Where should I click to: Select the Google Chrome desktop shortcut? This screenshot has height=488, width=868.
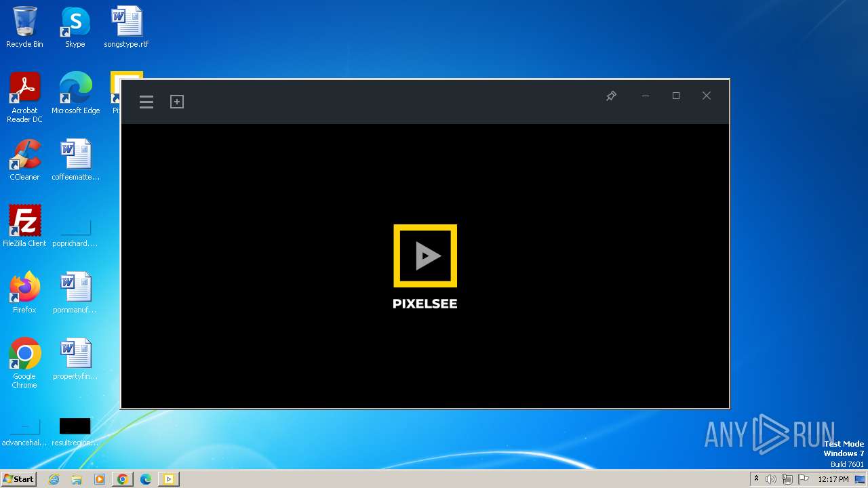pos(24,363)
